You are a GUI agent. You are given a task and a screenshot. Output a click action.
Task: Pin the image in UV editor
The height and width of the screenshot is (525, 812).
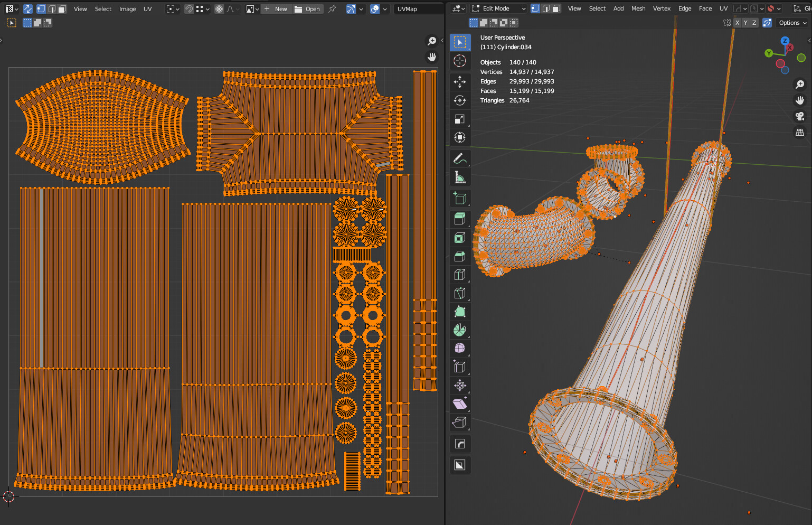tap(332, 9)
